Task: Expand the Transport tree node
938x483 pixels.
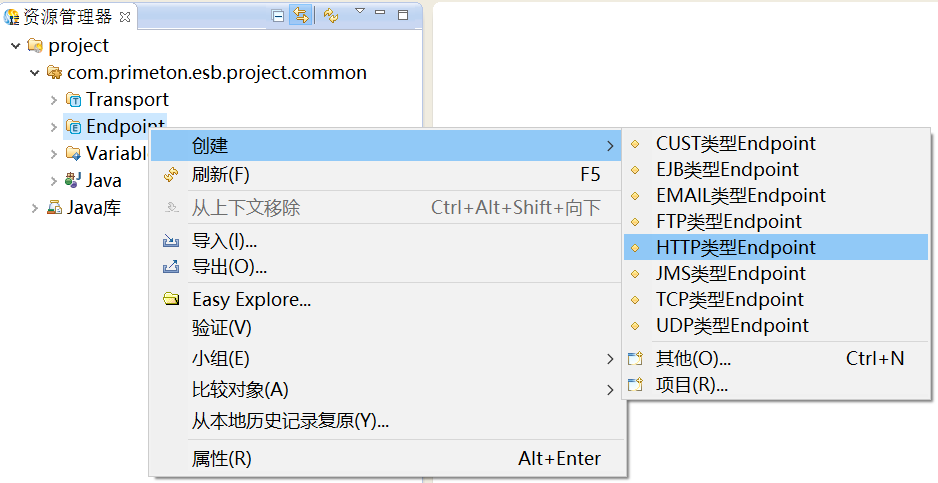Action: pyautogui.click(x=53, y=100)
